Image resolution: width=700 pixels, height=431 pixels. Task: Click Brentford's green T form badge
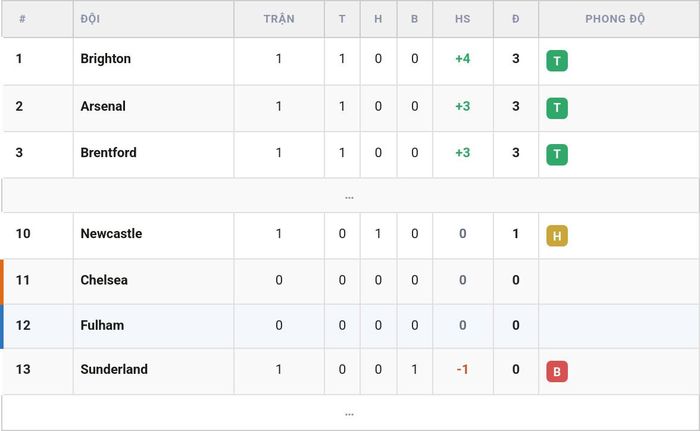tap(557, 155)
